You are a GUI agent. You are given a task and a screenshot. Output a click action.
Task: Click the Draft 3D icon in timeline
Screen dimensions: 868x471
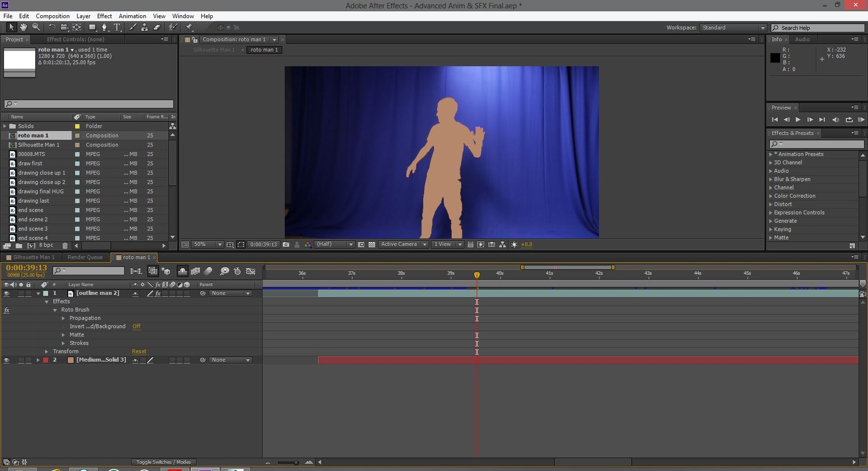pyautogui.click(x=166, y=271)
